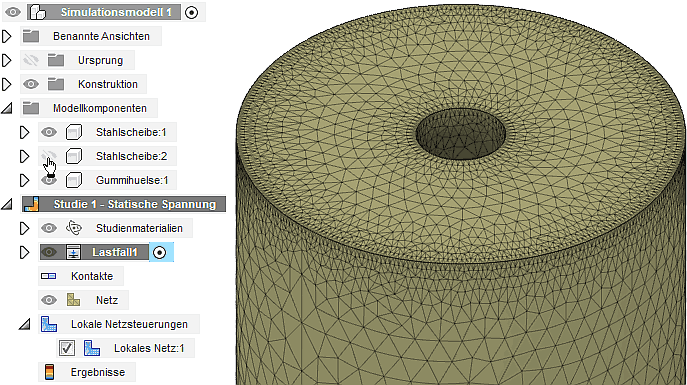Select Studie 1 - Statische Spannung label
Screen dimensions: 687x385
click(135, 204)
